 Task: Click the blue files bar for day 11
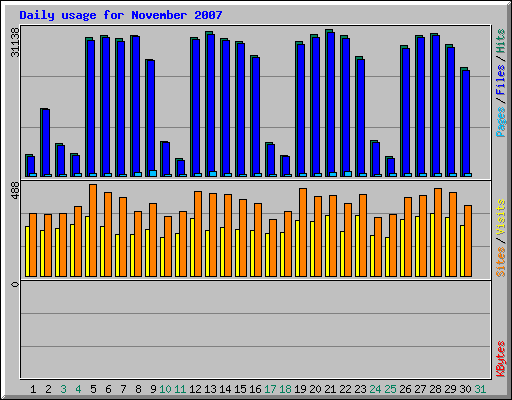[x=181, y=168]
